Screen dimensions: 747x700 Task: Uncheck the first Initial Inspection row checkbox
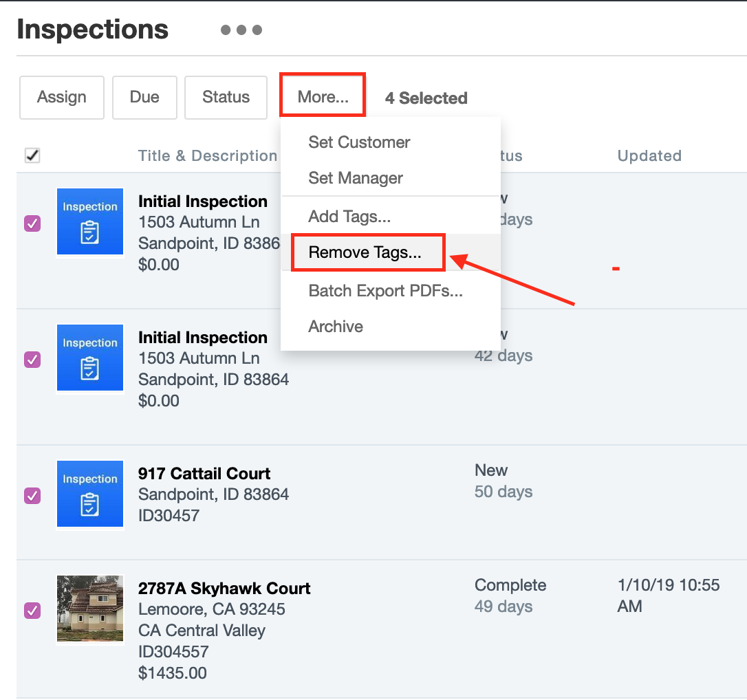pos(32,223)
